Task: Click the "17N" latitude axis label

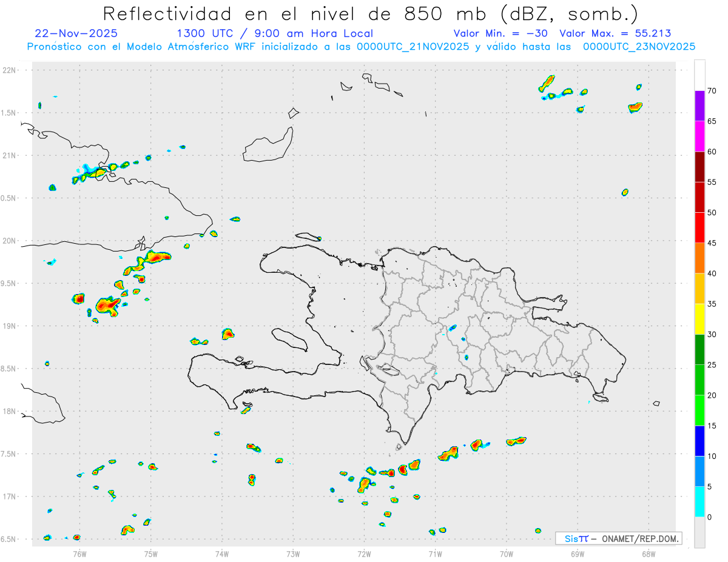Action: tap(9, 496)
